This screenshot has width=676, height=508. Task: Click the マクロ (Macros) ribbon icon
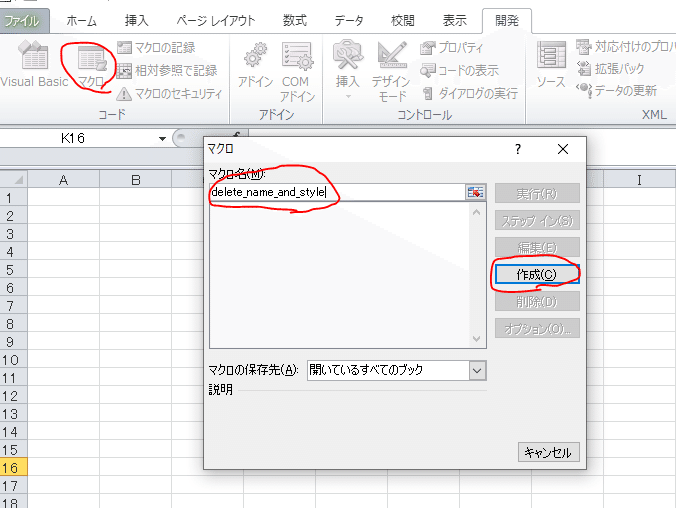(91, 65)
